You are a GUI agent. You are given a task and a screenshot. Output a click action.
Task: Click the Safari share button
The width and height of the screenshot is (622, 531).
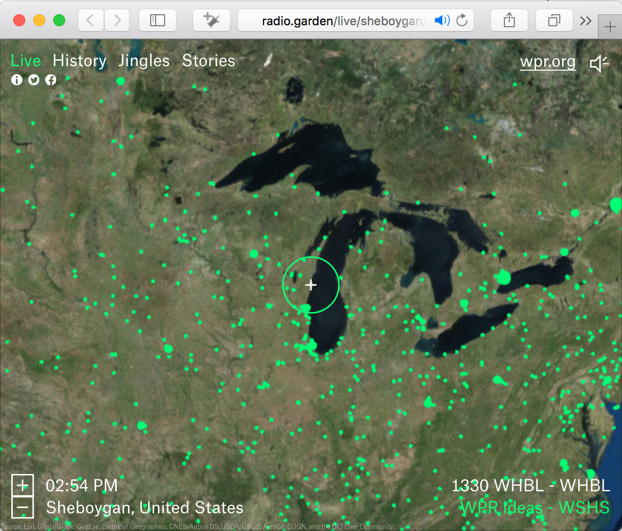coord(509,20)
